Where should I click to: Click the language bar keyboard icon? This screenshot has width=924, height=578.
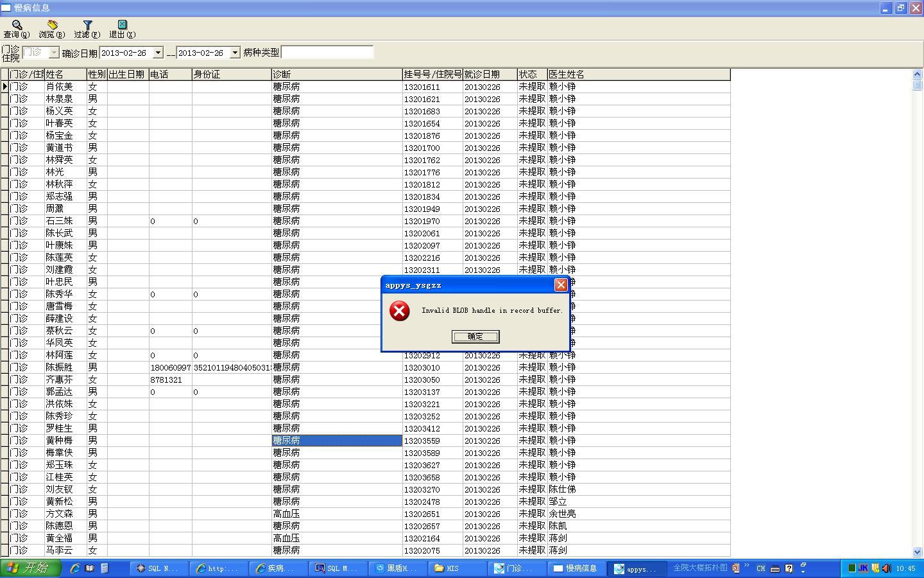(775, 568)
